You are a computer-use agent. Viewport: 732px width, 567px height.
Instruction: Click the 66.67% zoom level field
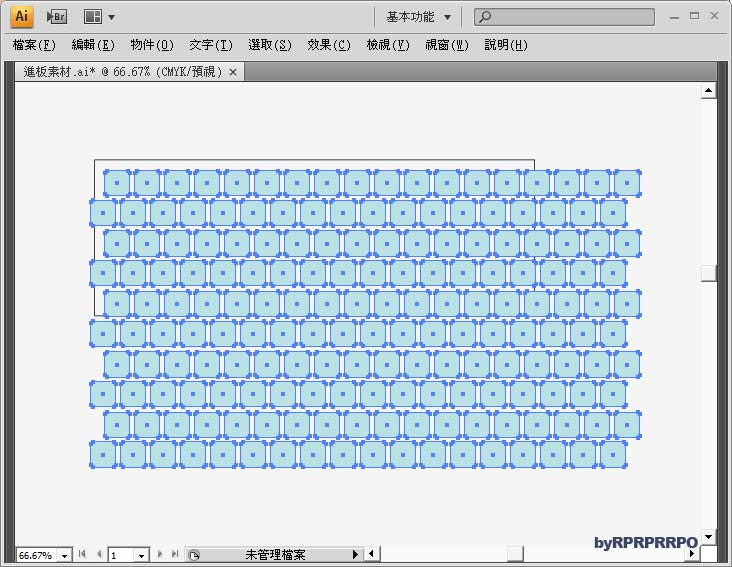pyautogui.click(x=36, y=555)
